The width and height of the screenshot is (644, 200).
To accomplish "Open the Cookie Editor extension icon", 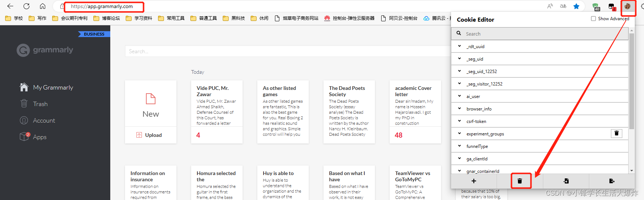I will [x=627, y=6].
